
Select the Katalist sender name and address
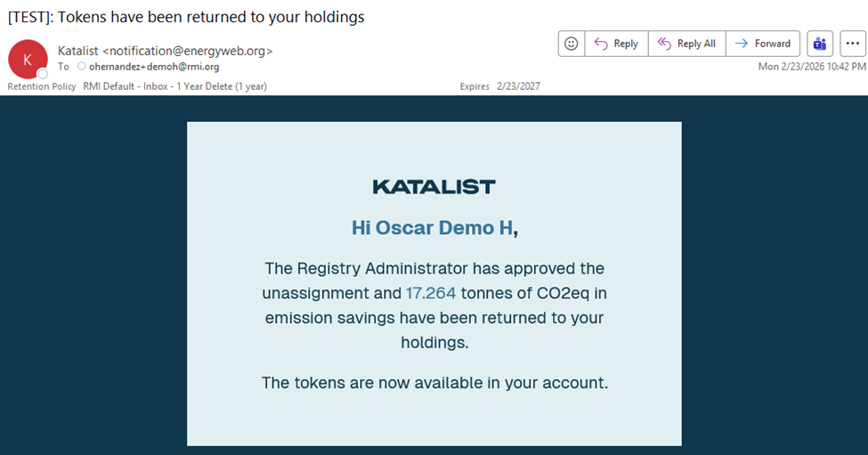[165, 51]
